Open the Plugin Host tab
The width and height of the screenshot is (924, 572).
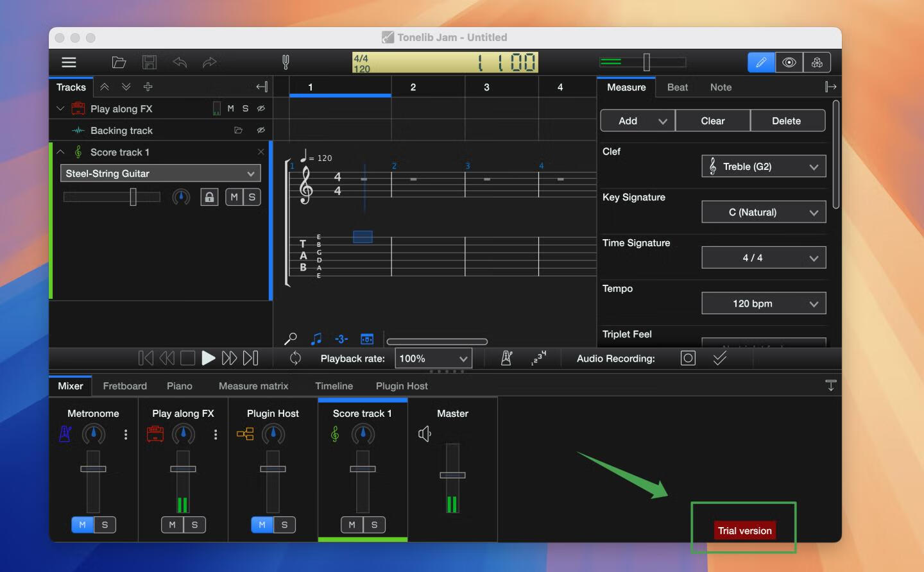(402, 385)
